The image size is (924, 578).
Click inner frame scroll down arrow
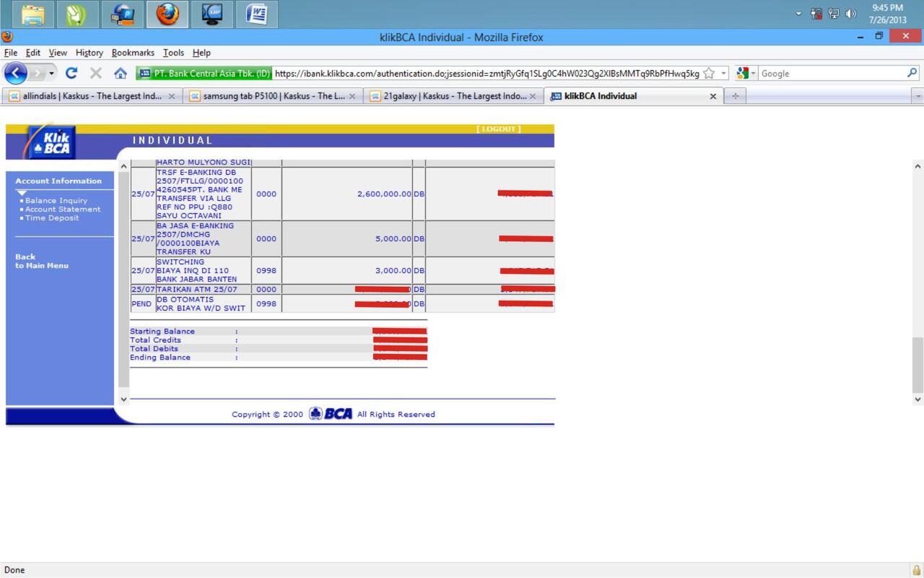point(123,399)
